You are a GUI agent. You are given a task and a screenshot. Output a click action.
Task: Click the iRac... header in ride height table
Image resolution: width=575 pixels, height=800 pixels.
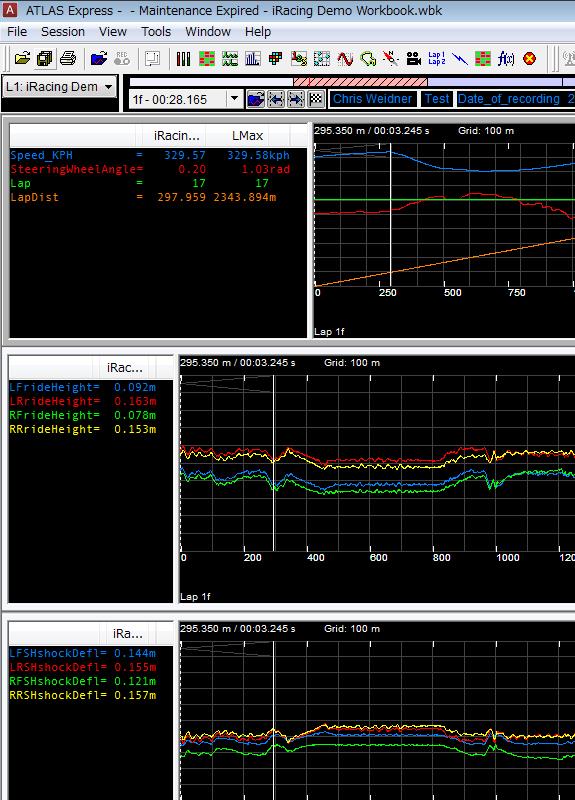[x=124, y=368]
